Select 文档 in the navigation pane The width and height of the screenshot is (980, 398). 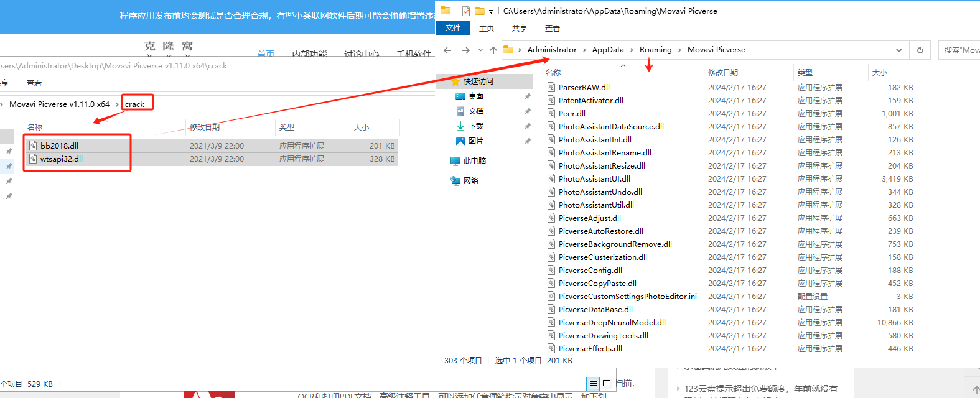click(x=476, y=111)
